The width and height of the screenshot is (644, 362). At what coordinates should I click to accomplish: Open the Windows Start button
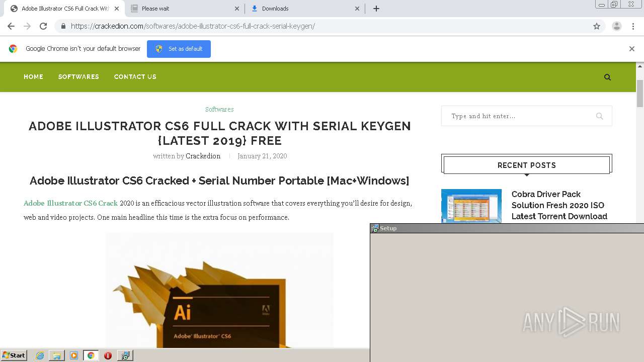[x=14, y=355]
